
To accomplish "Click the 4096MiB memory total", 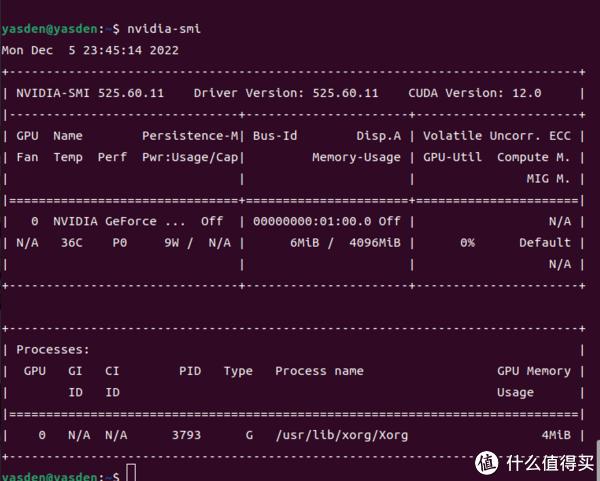I will click(x=375, y=243).
